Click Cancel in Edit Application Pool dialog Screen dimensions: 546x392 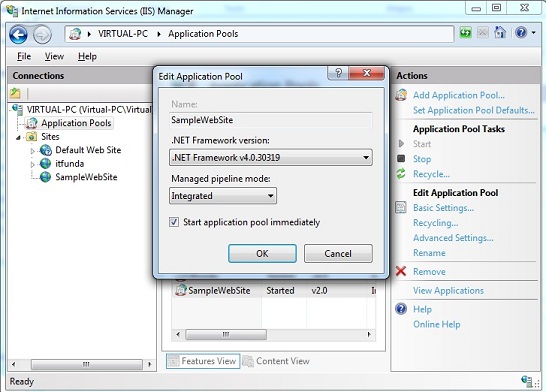tap(338, 253)
